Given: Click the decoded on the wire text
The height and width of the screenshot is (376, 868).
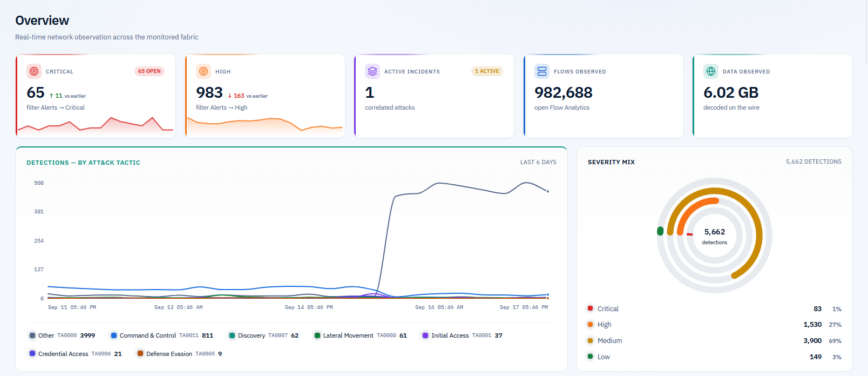Looking at the screenshot, I should (731, 108).
